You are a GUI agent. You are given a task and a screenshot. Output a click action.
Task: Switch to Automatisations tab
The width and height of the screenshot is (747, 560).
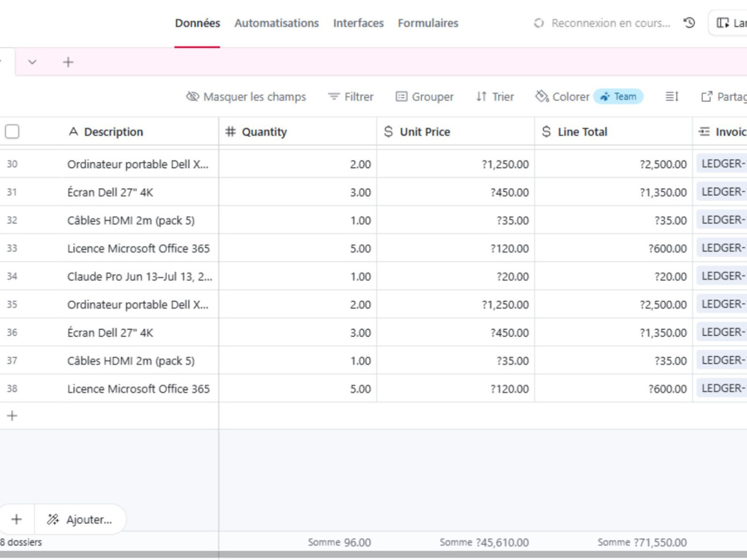(276, 23)
